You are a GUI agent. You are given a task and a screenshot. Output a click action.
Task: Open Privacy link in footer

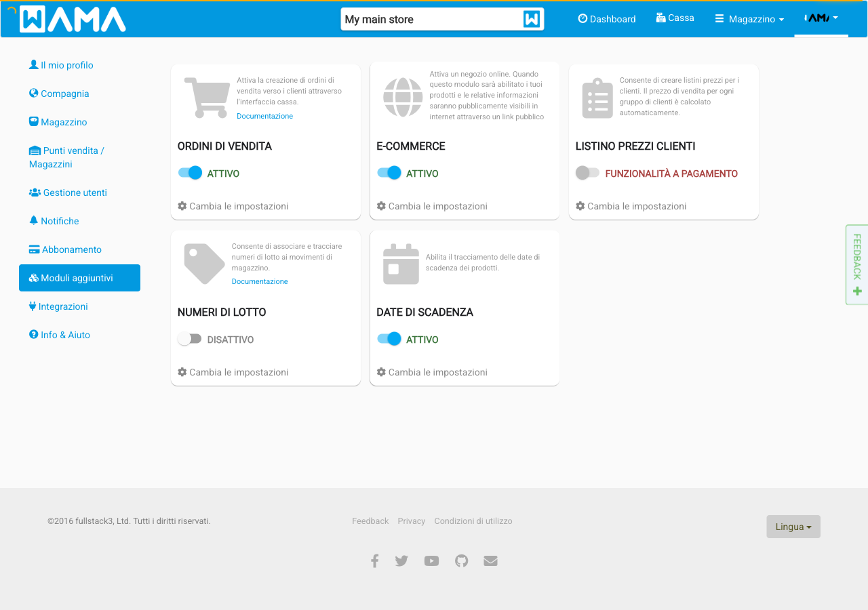(412, 521)
